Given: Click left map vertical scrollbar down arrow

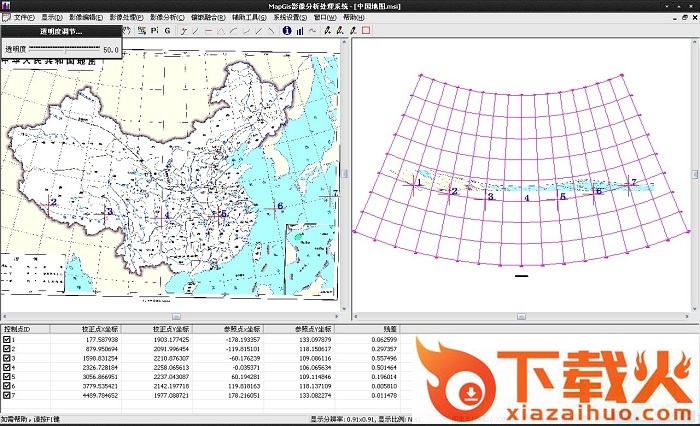Looking at the screenshot, I should [344, 309].
